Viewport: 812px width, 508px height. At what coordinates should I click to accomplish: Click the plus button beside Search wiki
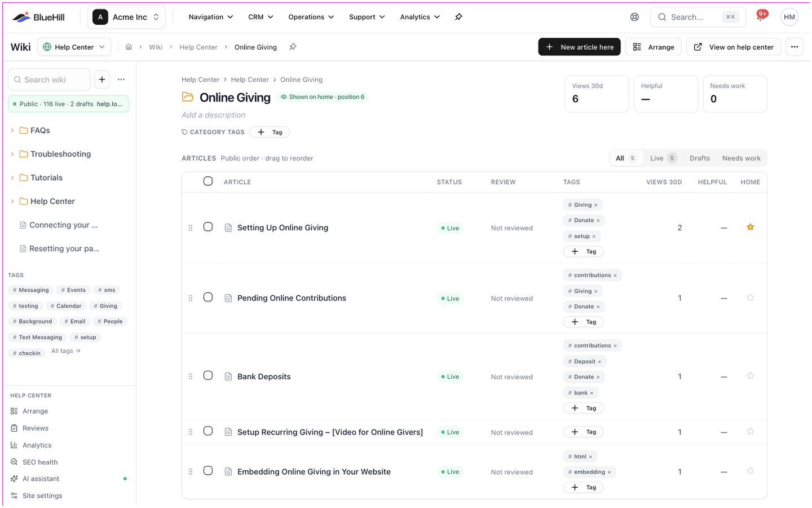coord(102,80)
